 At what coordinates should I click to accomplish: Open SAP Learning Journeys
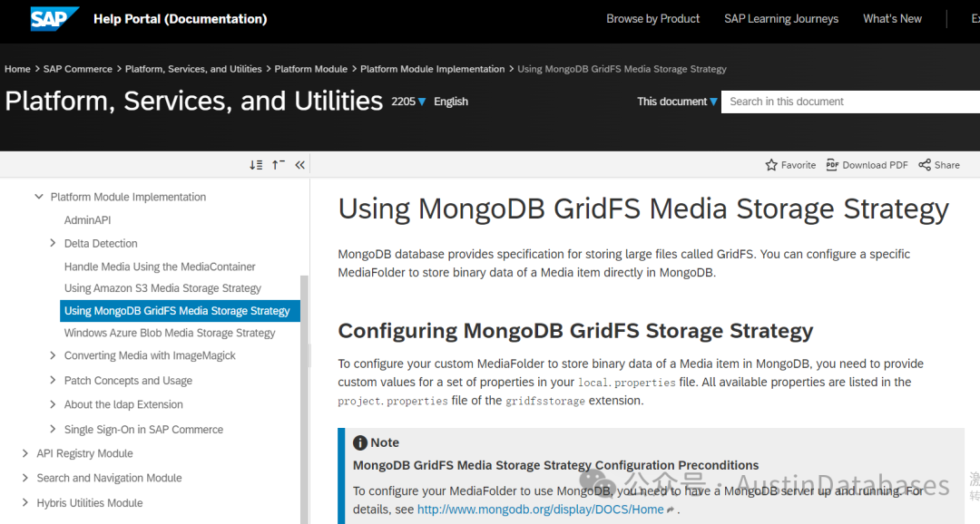coord(781,19)
